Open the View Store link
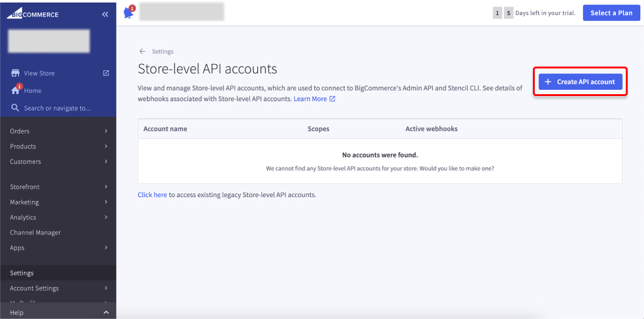Image resolution: width=644 pixels, height=319 pixels. pyautogui.click(x=39, y=73)
